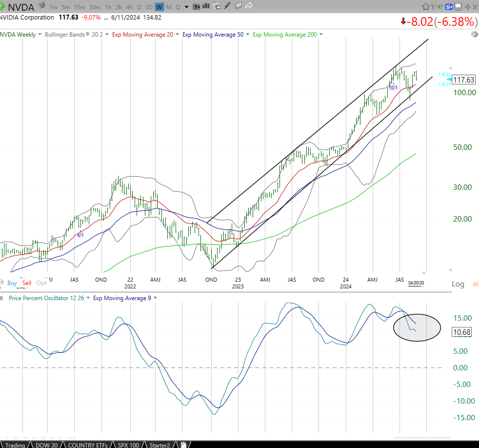Image resolution: width=479 pixels, height=448 pixels.
Task: Select the Q quarterly timeframe
Action: tap(178, 7)
